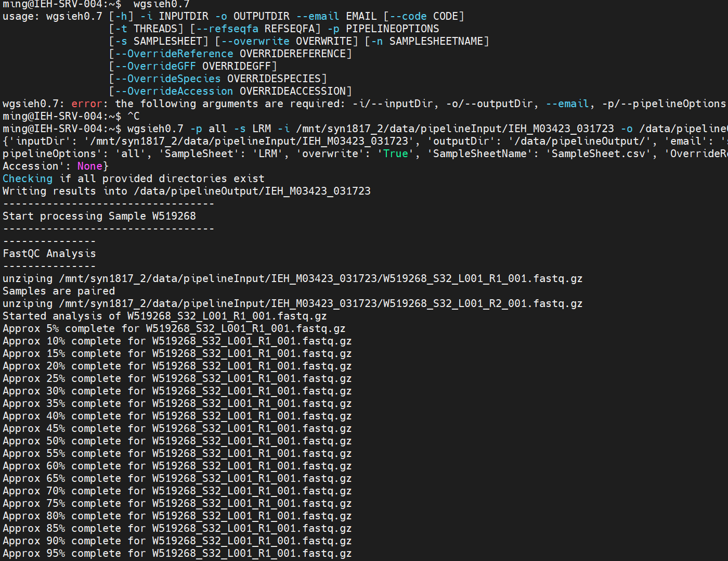This screenshot has height=561, width=728.
Task: Click the 'Approx 65% complete' line
Action: coord(177,478)
